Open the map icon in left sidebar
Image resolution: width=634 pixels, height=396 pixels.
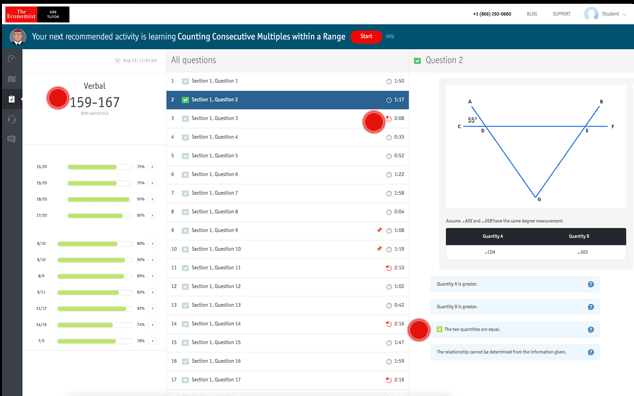(12, 79)
